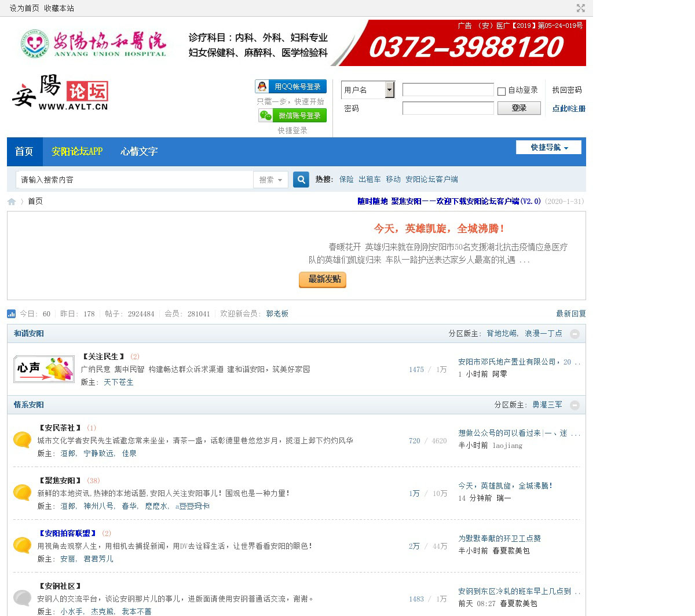Open the 【安钢社区】 forum
Image resolution: width=695 pixels, height=616 pixels.
60,586
